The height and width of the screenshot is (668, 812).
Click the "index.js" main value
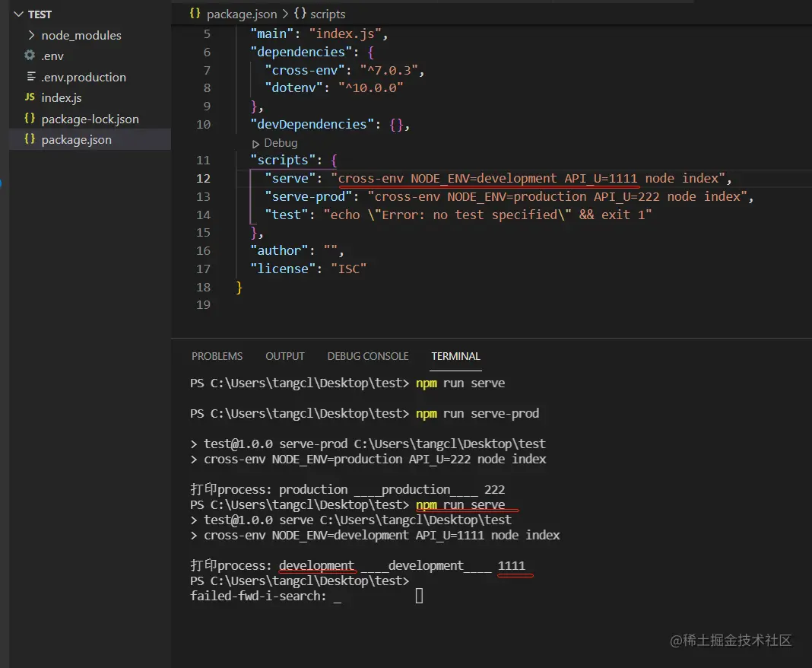345,34
